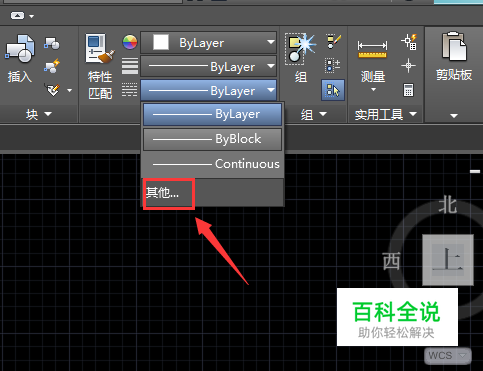483x371 pixels.
Task: Open the WCS coordinate system dropdown
Action: (448, 356)
